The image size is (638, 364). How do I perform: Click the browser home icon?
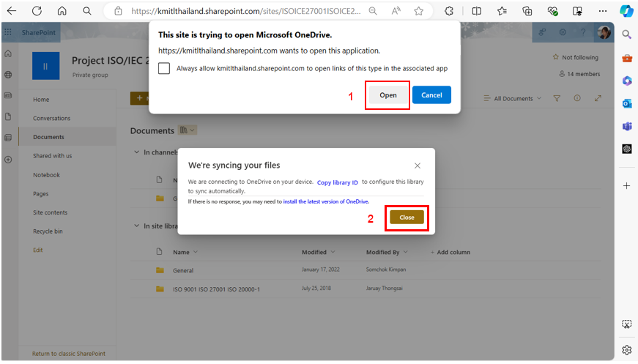pyautogui.click(x=62, y=11)
